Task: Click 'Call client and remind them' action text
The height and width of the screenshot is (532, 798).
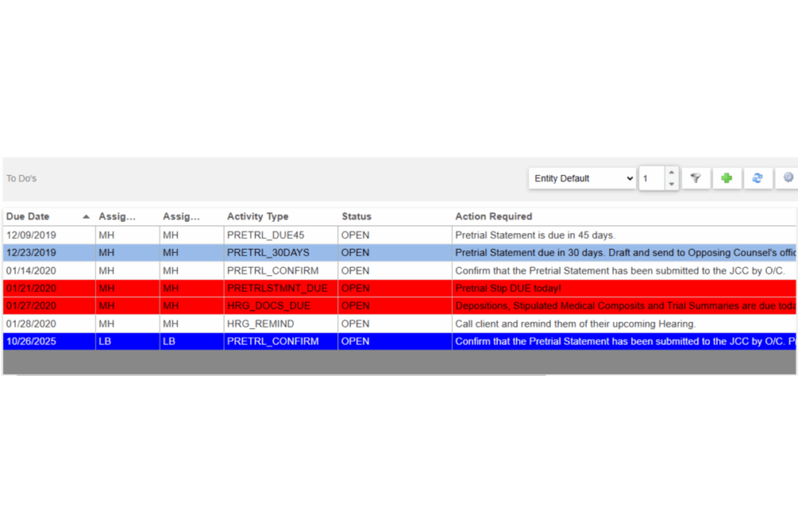Action: coord(575,323)
